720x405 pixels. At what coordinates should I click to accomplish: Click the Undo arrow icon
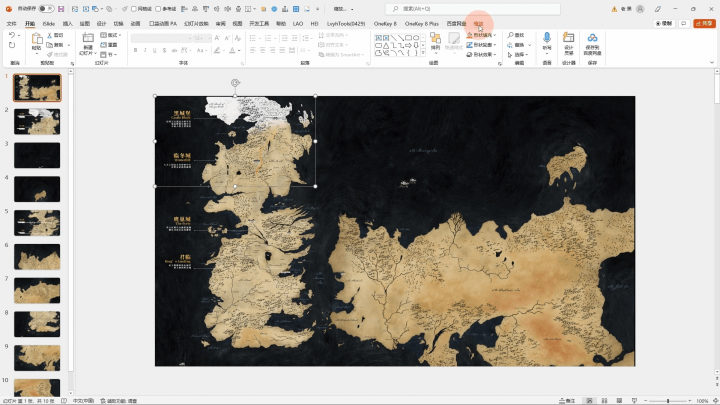coord(12,35)
